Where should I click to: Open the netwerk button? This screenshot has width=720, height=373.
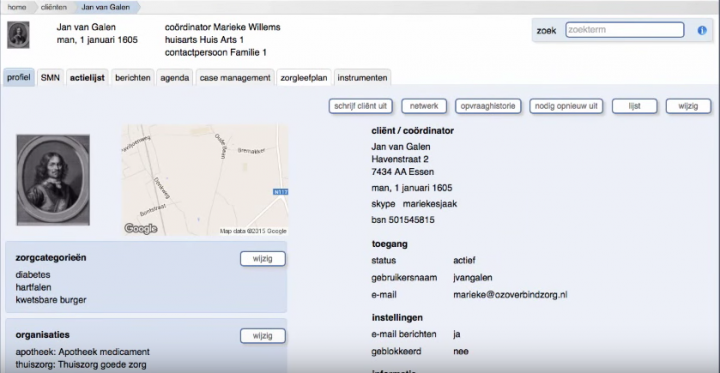pos(424,106)
